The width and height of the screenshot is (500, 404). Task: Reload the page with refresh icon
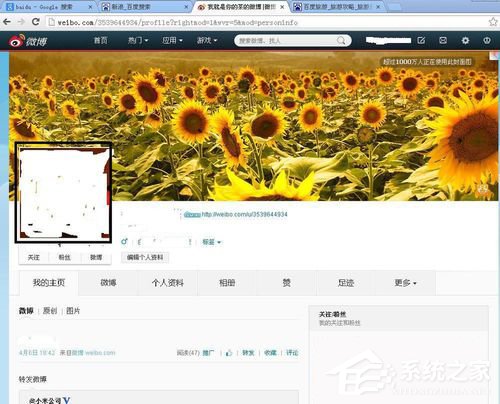tap(35, 22)
